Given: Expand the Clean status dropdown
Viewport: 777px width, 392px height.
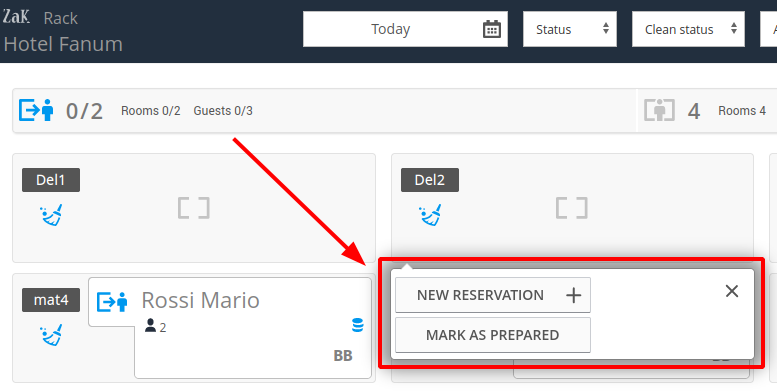Looking at the screenshot, I should pos(688,29).
